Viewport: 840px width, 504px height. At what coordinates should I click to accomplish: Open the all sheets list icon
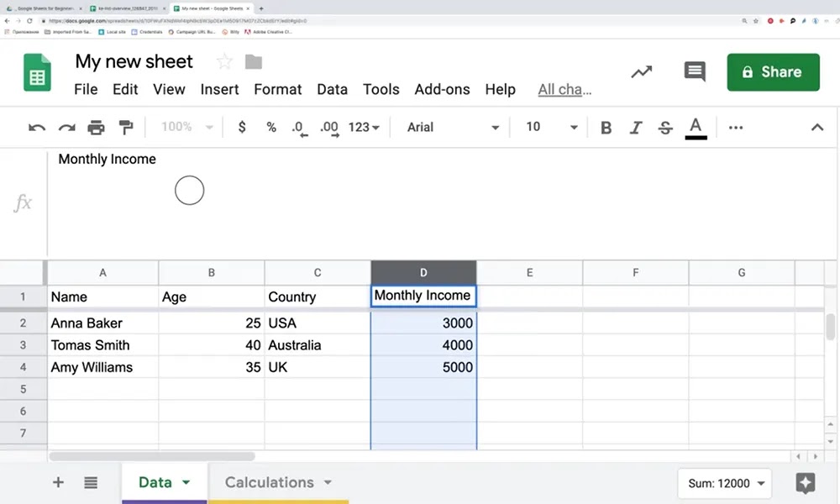91,482
